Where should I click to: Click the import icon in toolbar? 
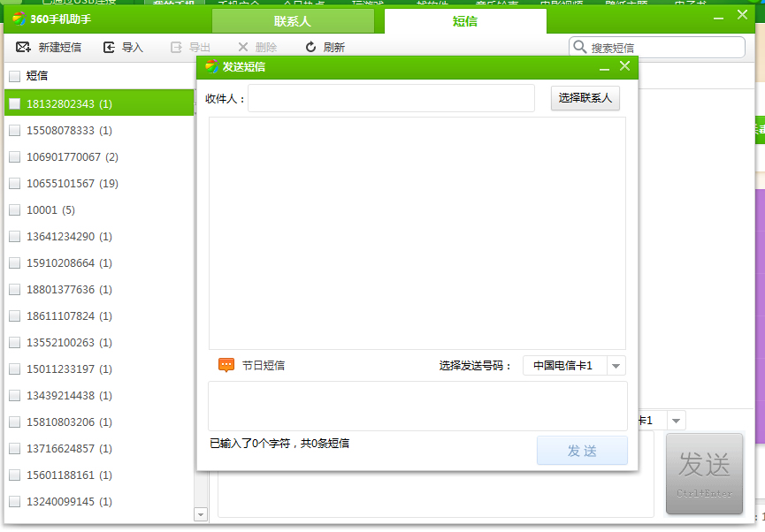click(x=109, y=47)
